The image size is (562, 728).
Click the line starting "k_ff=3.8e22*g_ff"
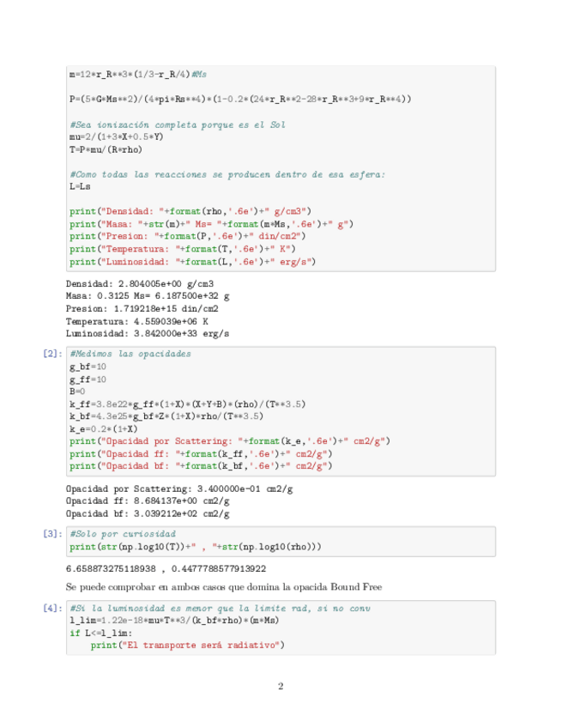pyautogui.click(x=188, y=404)
